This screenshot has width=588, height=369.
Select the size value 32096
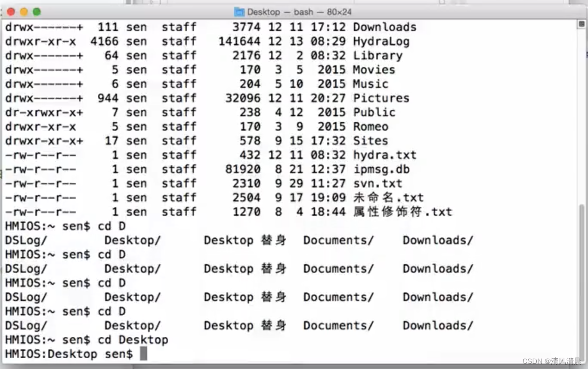(243, 98)
